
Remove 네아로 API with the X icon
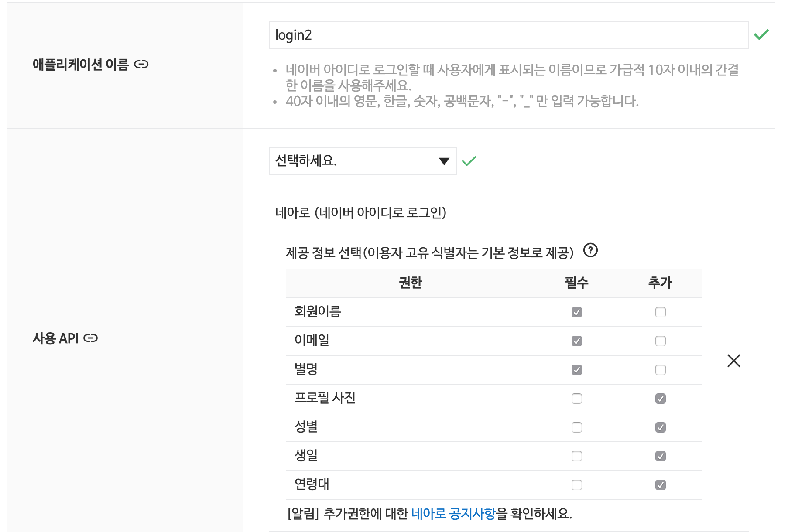(x=733, y=361)
